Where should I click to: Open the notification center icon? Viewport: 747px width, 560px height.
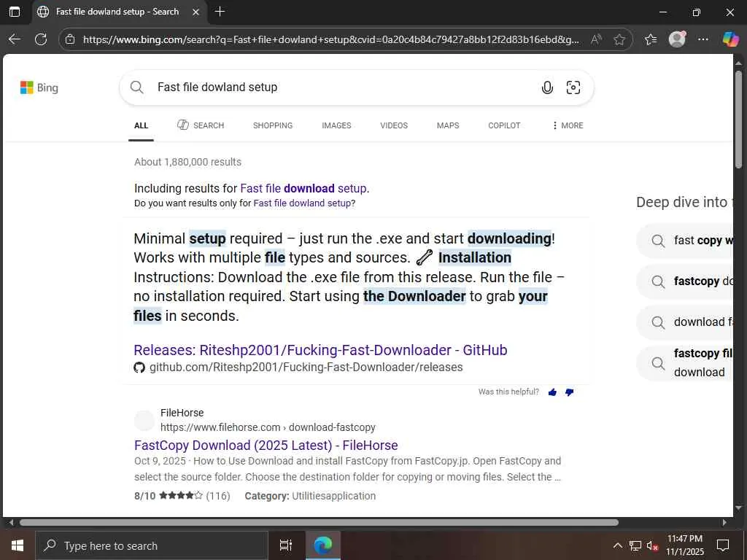[x=723, y=545]
